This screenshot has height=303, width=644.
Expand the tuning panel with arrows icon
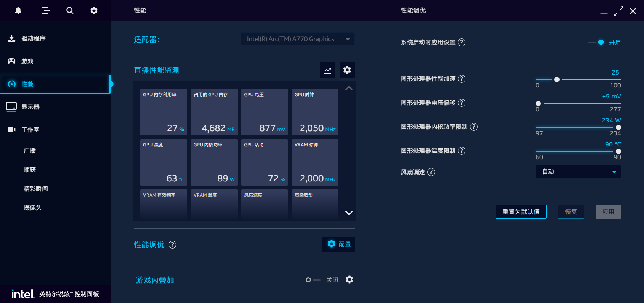pyautogui.click(x=618, y=11)
